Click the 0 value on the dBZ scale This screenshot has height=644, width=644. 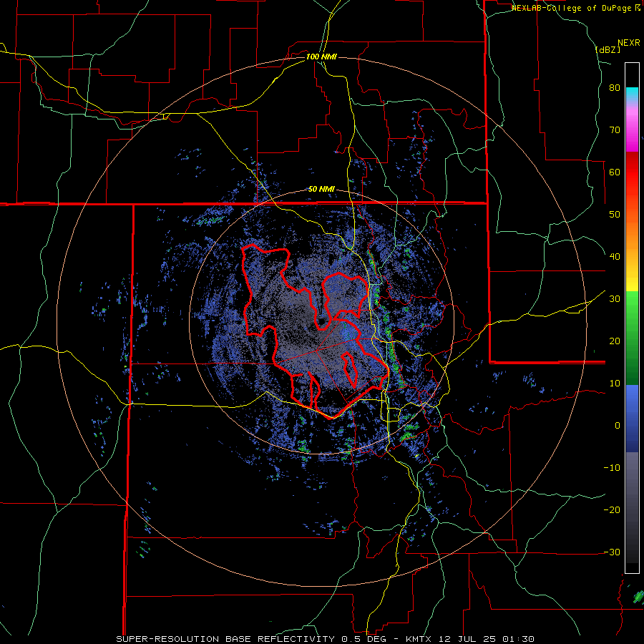pyautogui.click(x=618, y=426)
